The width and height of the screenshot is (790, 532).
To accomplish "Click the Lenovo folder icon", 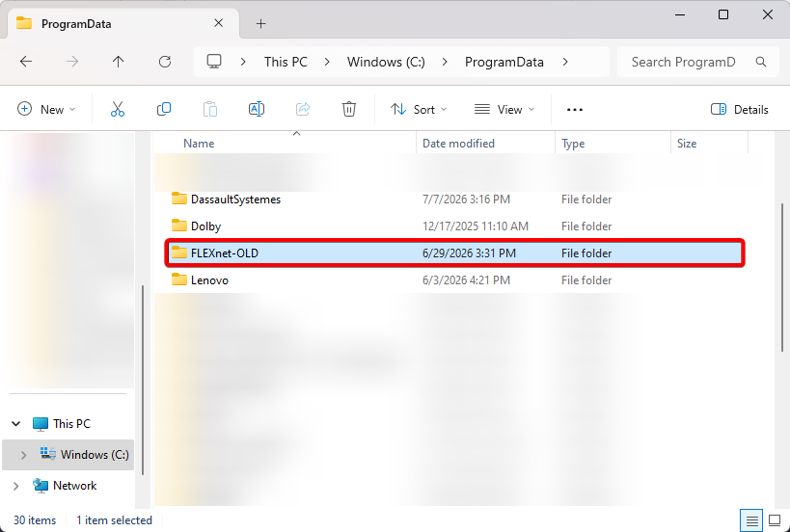I will coord(178,279).
